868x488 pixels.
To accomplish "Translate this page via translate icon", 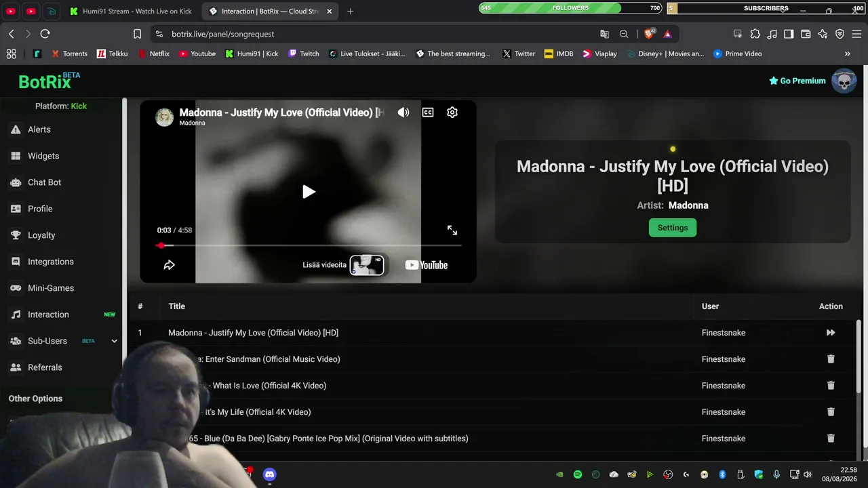I will click(x=605, y=34).
